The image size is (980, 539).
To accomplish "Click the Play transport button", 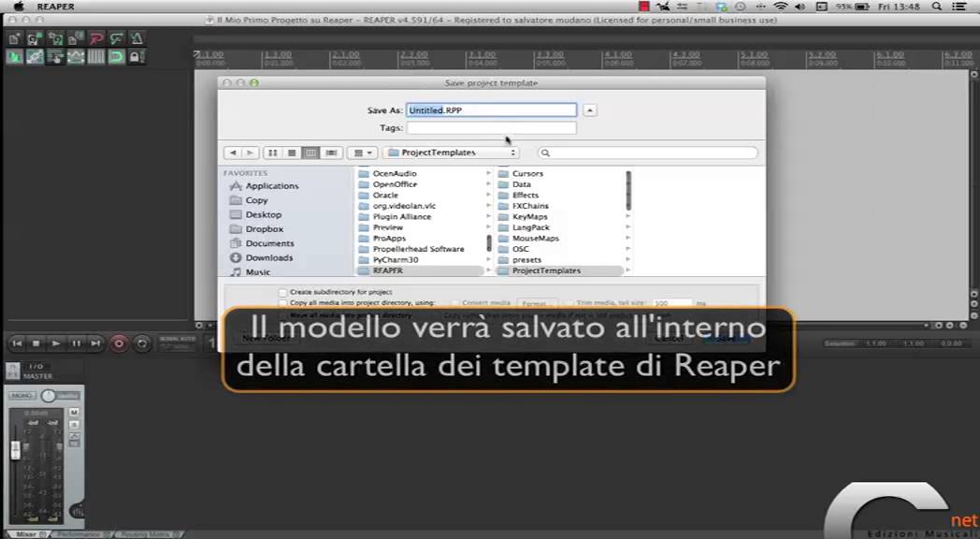I will (x=56, y=343).
